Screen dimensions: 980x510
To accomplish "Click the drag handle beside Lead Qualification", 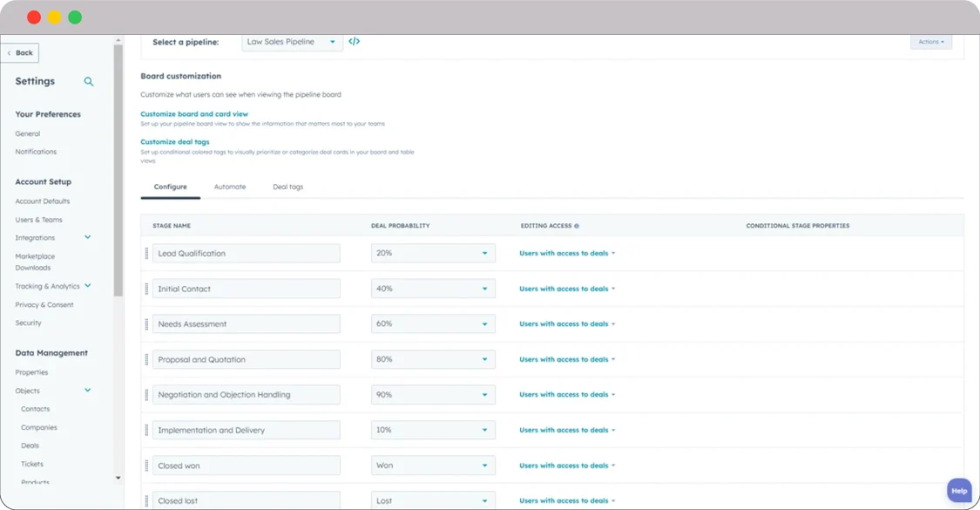I will pyautogui.click(x=145, y=253).
